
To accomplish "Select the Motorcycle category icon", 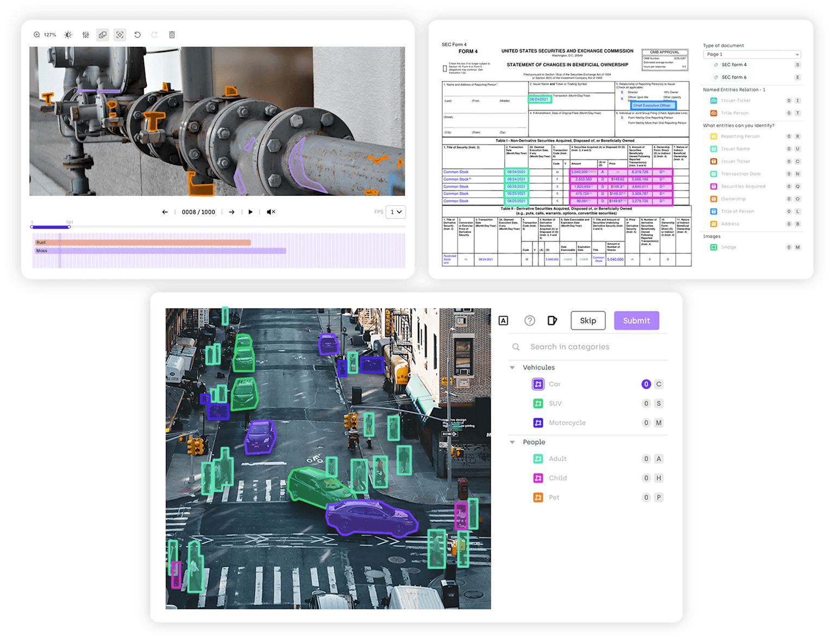I will (538, 423).
